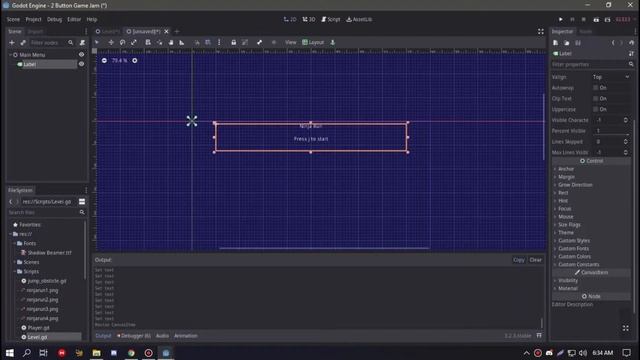Open the AssetLib workspace
Viewport: 640px width, 360px height.
pos(359,19)
